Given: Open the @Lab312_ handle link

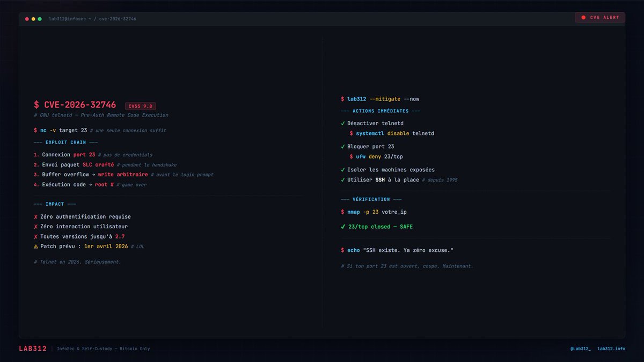Looking at the screenshot, I should pos(581,349).
